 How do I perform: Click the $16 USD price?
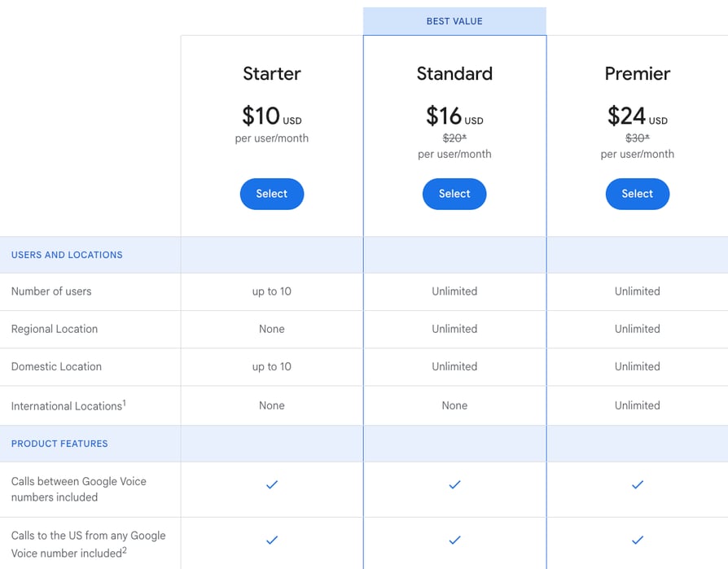454,116
